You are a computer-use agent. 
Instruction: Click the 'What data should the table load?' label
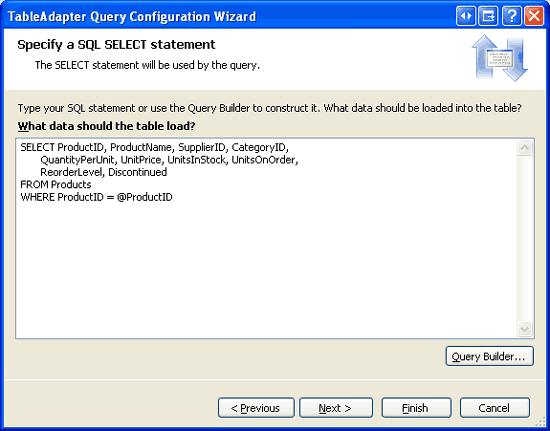tap(106, 126)
